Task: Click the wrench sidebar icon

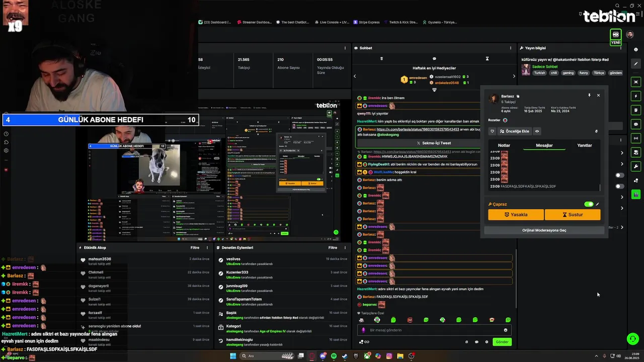Action: [636, 166]
